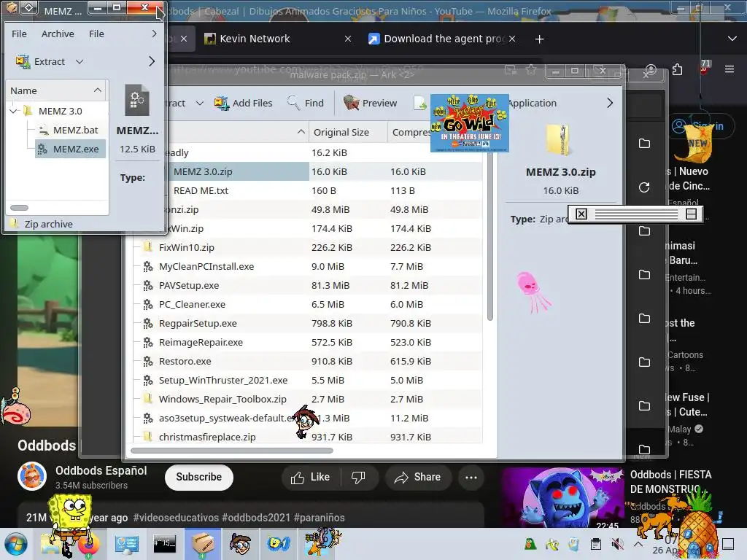Open the Oddbods Fiesta de Monstruo thumbnail

click(x=562, y=497)
